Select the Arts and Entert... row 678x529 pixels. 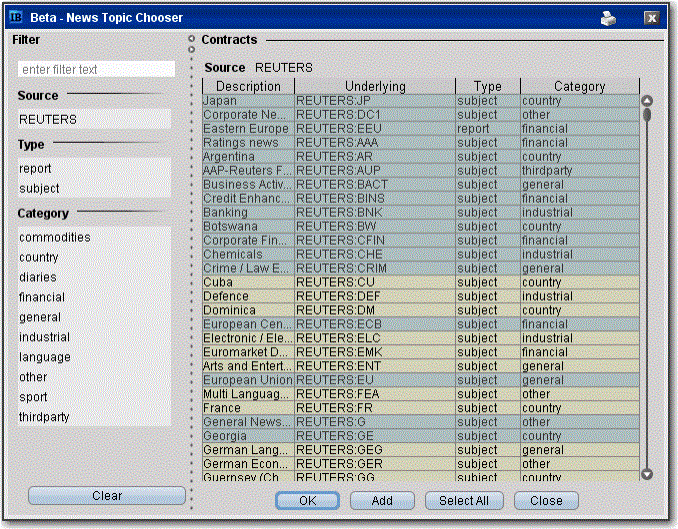pos(421,366)
